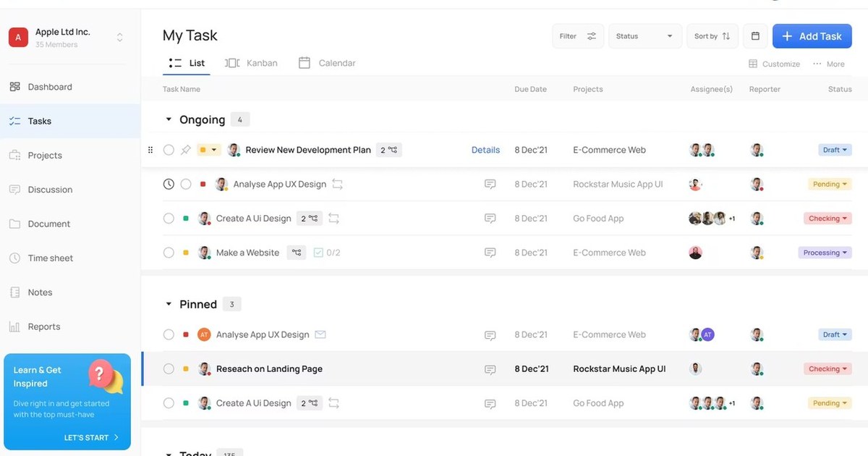
Task: Switch to the List view tab
Action: point(187,63)
